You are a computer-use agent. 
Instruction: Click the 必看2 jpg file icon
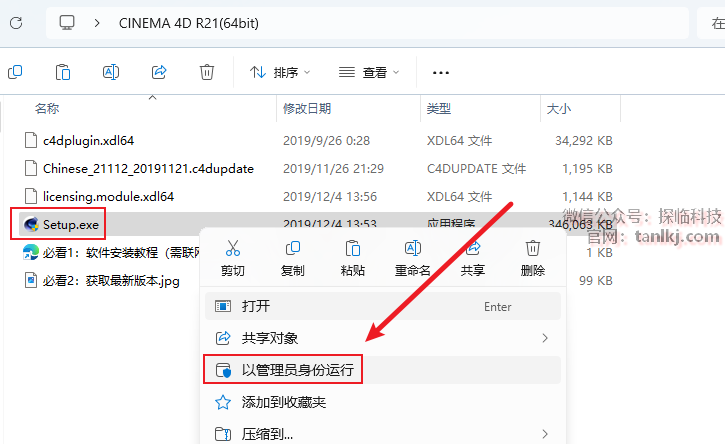(x=31, y=281)
